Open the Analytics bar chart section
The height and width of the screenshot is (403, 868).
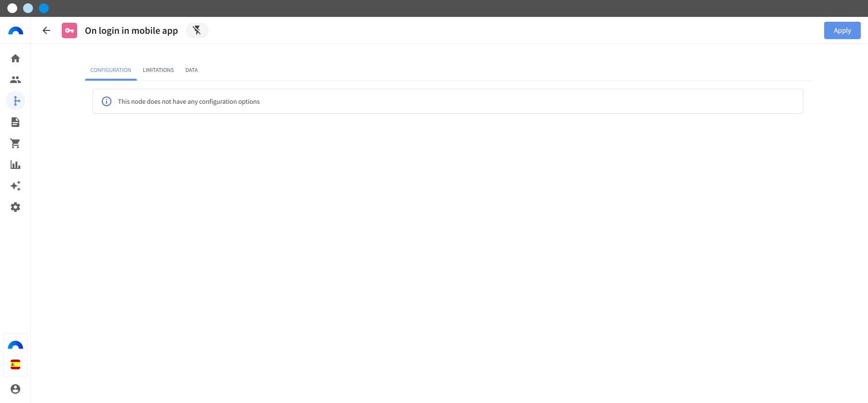pos(15,165)
